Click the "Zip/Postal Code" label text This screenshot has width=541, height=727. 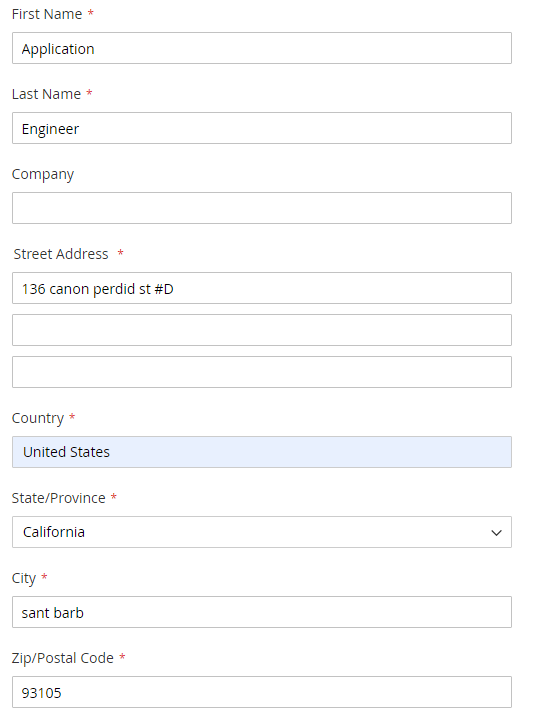tap(63, 658)
